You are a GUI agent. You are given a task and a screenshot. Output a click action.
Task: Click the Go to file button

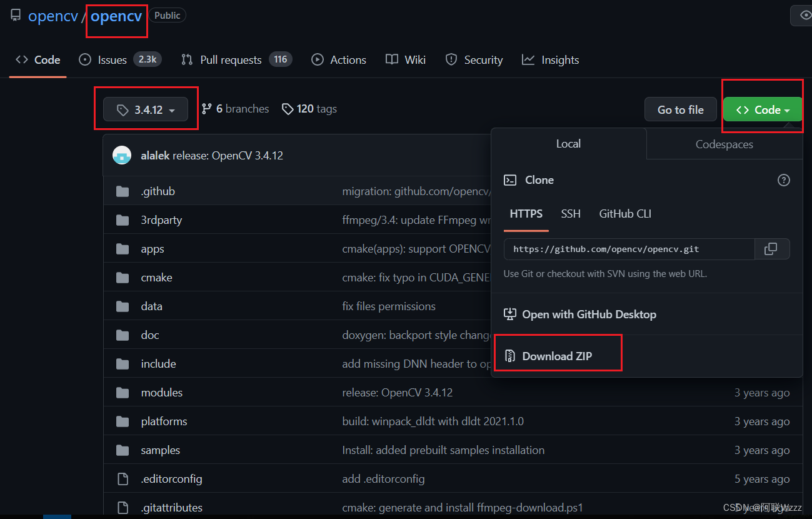680,109
